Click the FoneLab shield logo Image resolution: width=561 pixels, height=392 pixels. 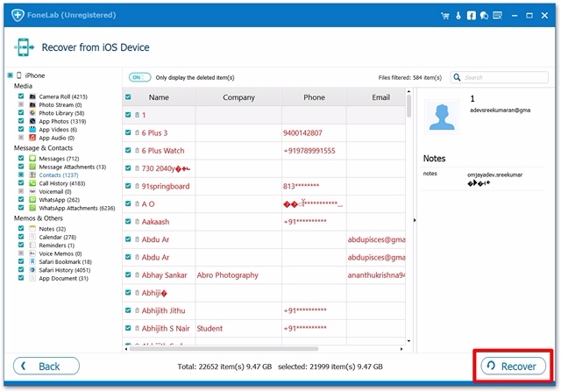[18, 16]
